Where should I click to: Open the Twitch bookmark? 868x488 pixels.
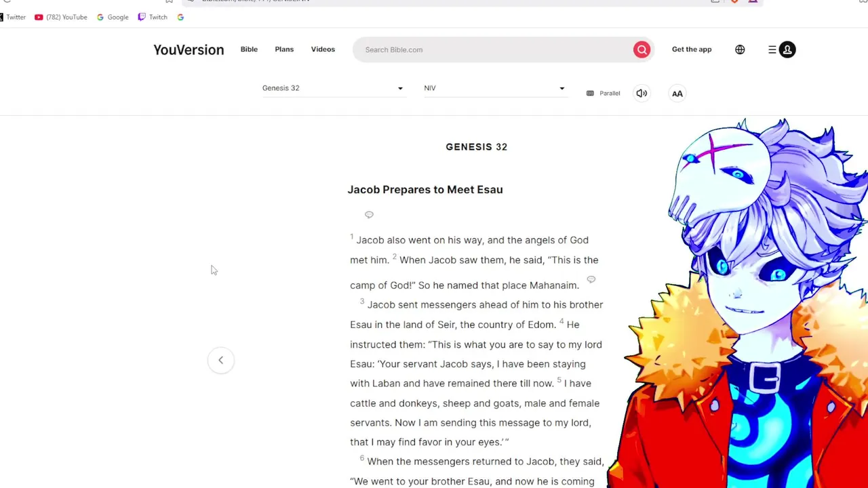[153, 17]
